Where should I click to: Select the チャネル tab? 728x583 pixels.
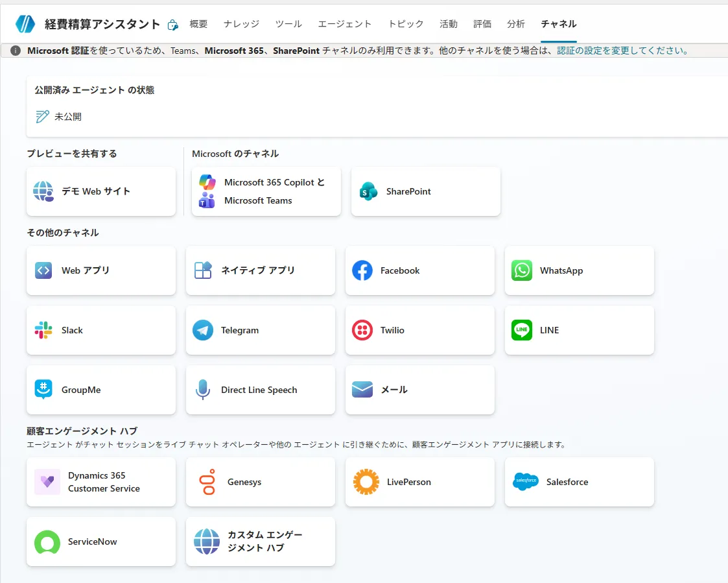point(559,24)
